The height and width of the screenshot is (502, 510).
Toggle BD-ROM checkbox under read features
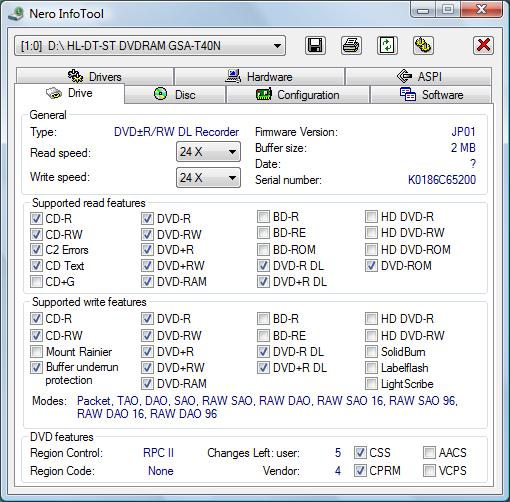[x=263, y=249]
